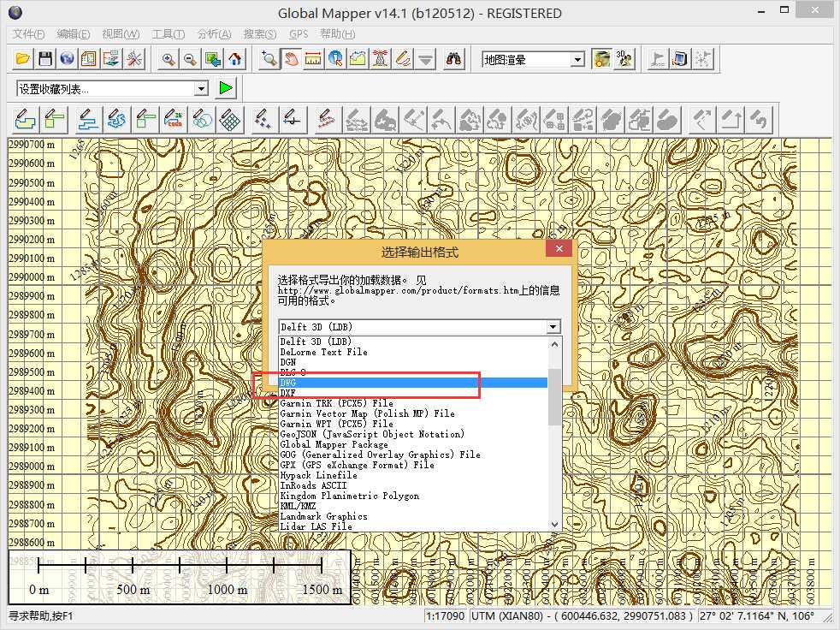Open the 编辑(E) menu

coord(74,33)
